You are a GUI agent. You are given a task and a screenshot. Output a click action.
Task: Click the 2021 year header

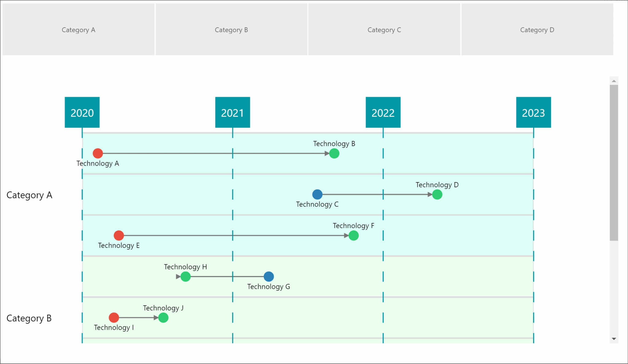click(x=232, y=113)
